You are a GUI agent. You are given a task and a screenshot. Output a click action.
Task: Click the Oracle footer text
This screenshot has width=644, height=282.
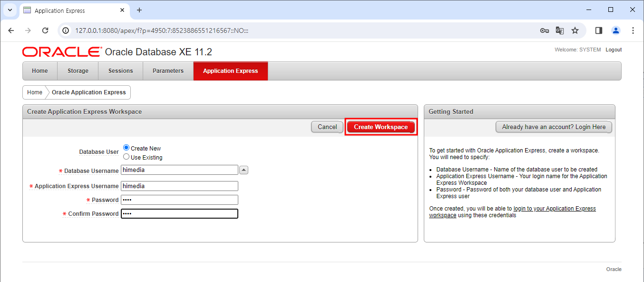point(614,269)
